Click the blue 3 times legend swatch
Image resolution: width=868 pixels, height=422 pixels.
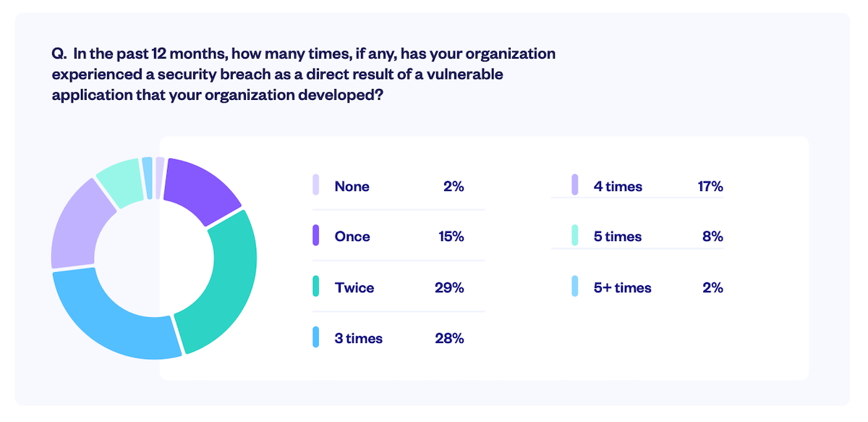(315, 337)
